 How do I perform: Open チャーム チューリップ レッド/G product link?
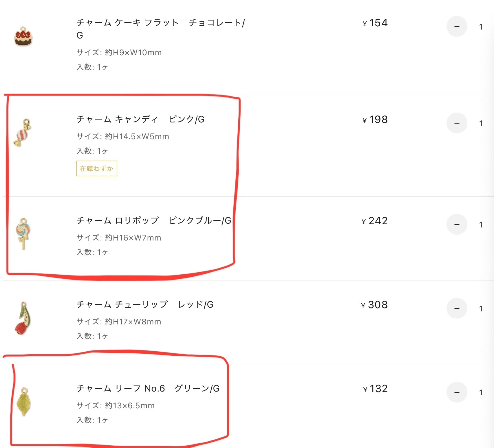point(145,304)
